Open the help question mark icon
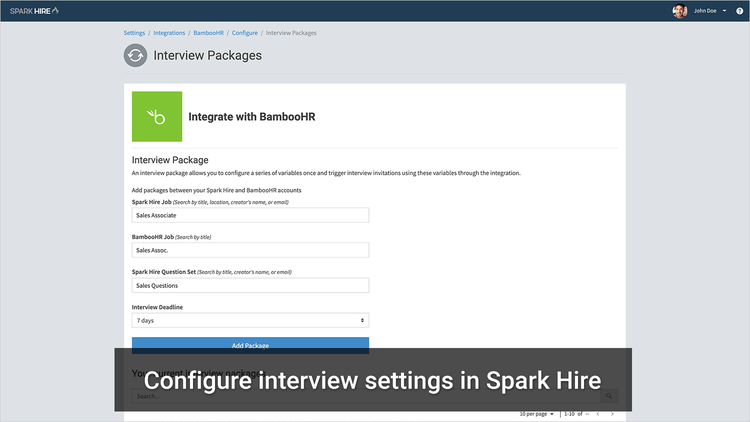 pos(739,11)
